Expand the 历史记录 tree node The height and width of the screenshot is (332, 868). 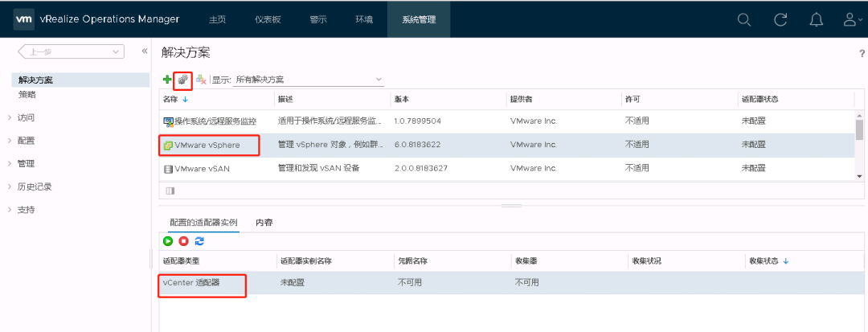[10, 186]
